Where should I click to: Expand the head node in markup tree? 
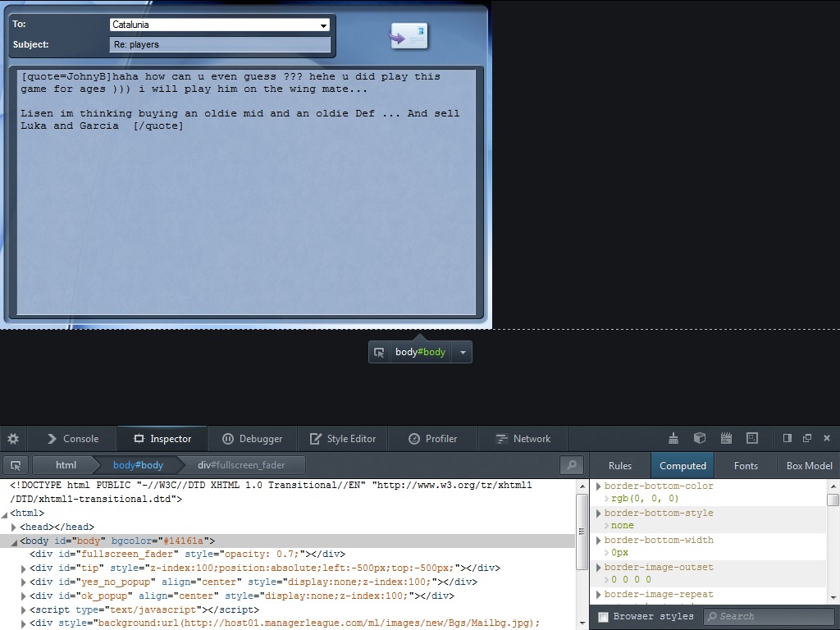pos(13,527)
